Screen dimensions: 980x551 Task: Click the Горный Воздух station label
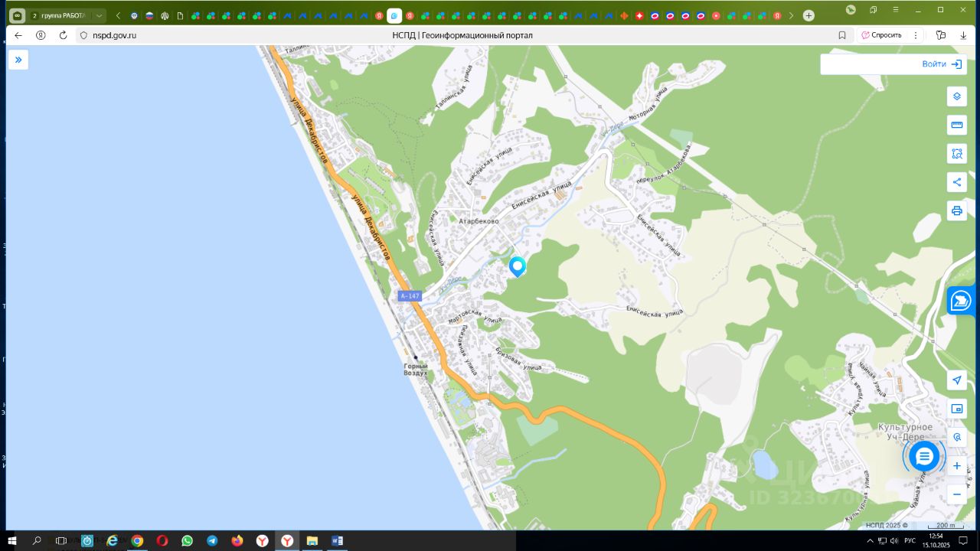point(416,369)
